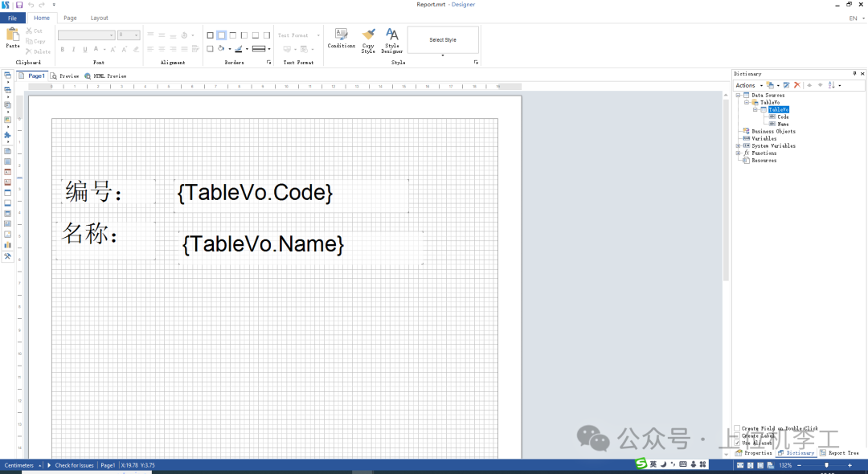
Task: Switch to the Layout ribbon tab
Action: pos(99,18)
